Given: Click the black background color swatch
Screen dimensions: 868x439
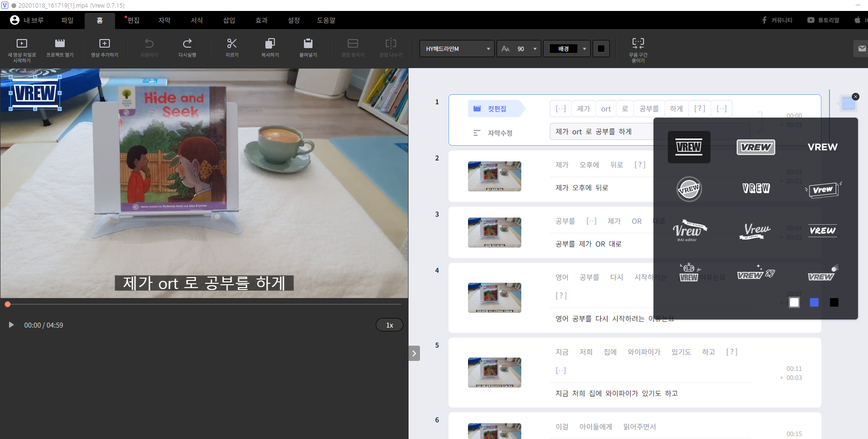Looking at the screenshot, I should [601, 49].
